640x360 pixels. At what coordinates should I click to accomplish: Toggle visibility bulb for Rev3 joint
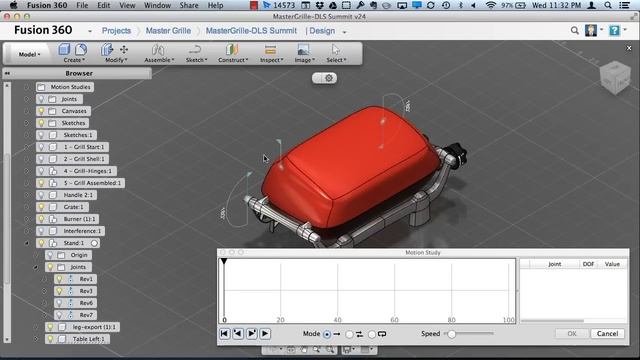coord(60,291)
